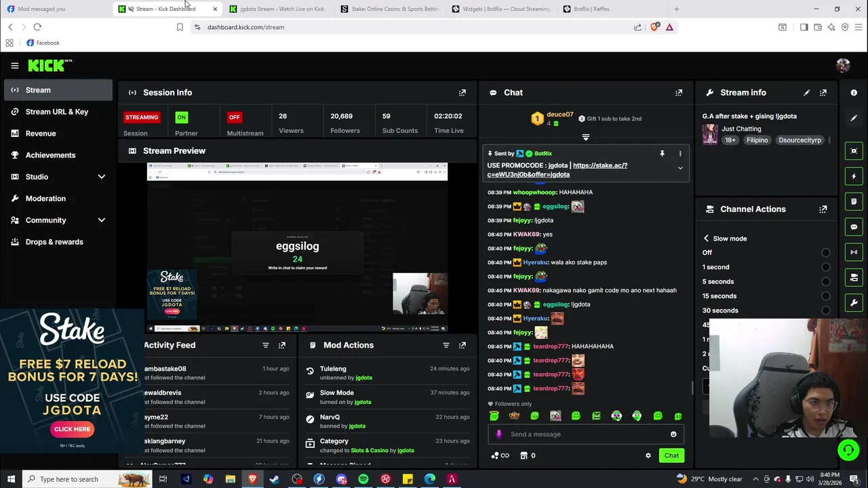868x488 pixels.
Task: Toggle the document widget in right sidebar
Action: 854,201
